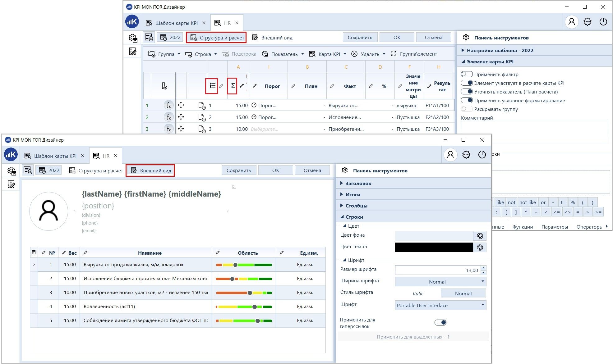The image size is (613, 364).
Task: Toggle Применить фильтр switch
Action: coord(467,74)
